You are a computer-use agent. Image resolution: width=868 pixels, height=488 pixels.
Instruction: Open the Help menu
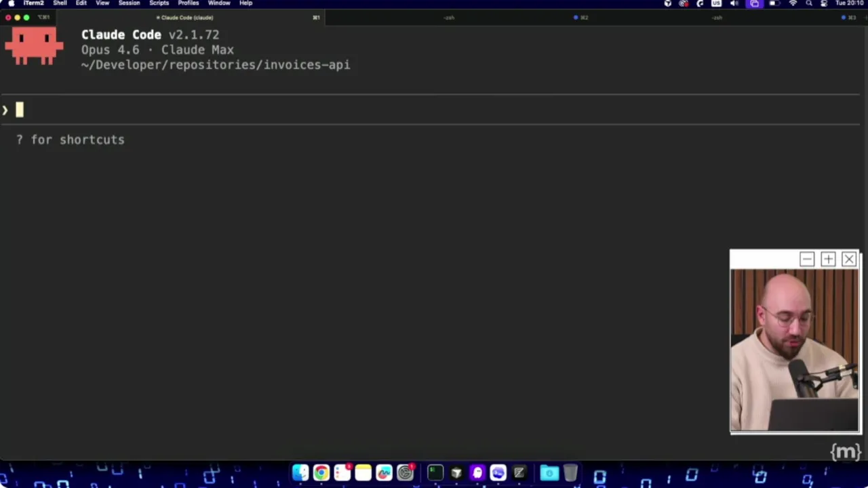click(245, 3)
